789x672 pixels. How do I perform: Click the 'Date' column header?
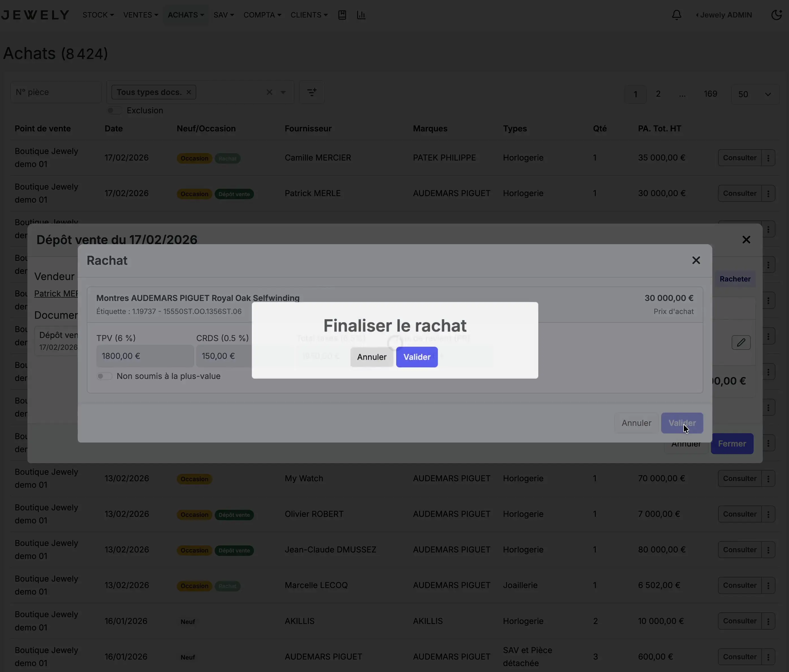pos(113,129)
